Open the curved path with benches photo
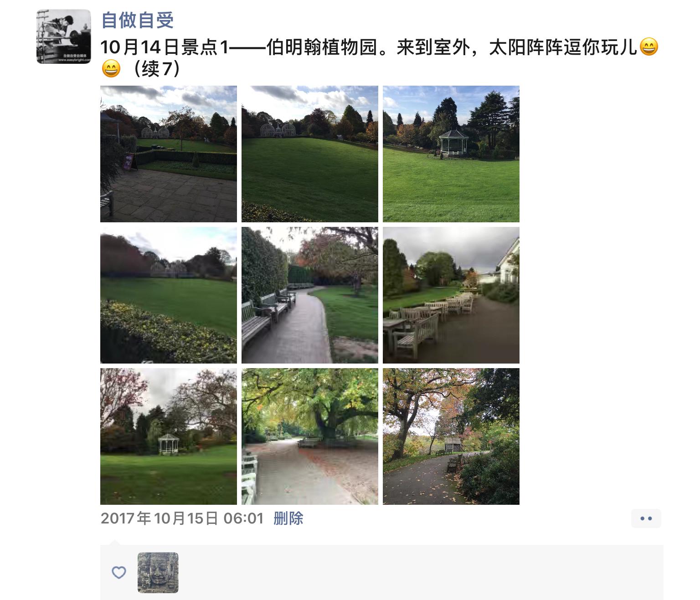This screenshot has width=700, height=600. click(310, 295)
